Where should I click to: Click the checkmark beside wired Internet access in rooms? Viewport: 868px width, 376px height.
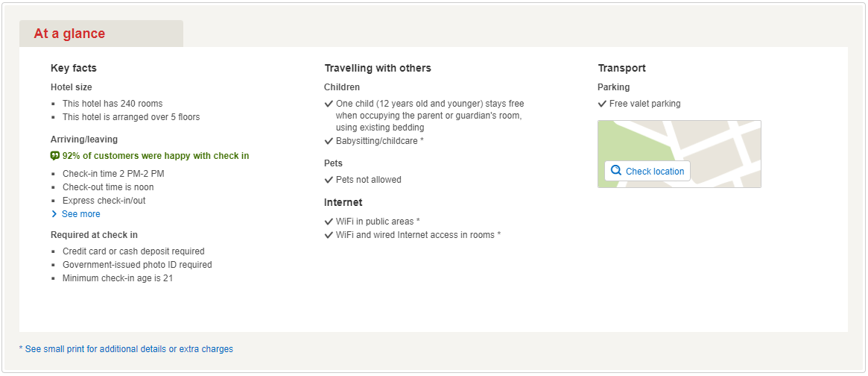point(329,235)
